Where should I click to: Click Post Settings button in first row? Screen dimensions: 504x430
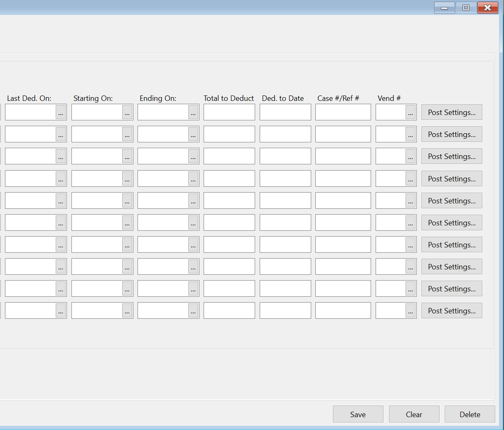[452, 112]
